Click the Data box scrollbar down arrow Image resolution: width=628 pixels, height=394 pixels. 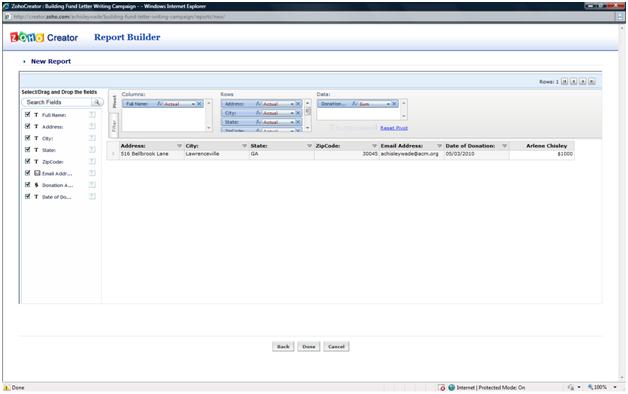[x=404, y=116]
